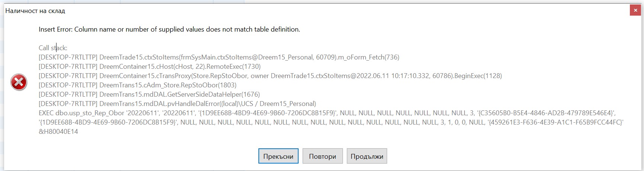The image size is (644, 171).
Task: Click the Прекъсни button
Action: 278,156
